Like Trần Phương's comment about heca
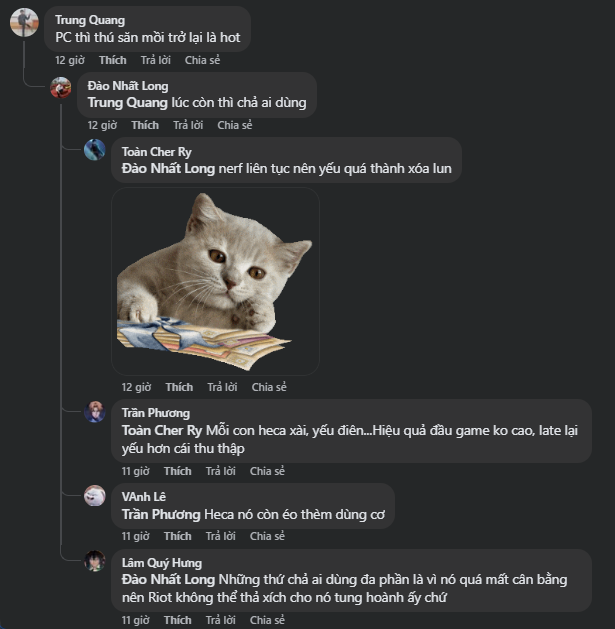The image size is (615, 629). [x=178, y=471]
